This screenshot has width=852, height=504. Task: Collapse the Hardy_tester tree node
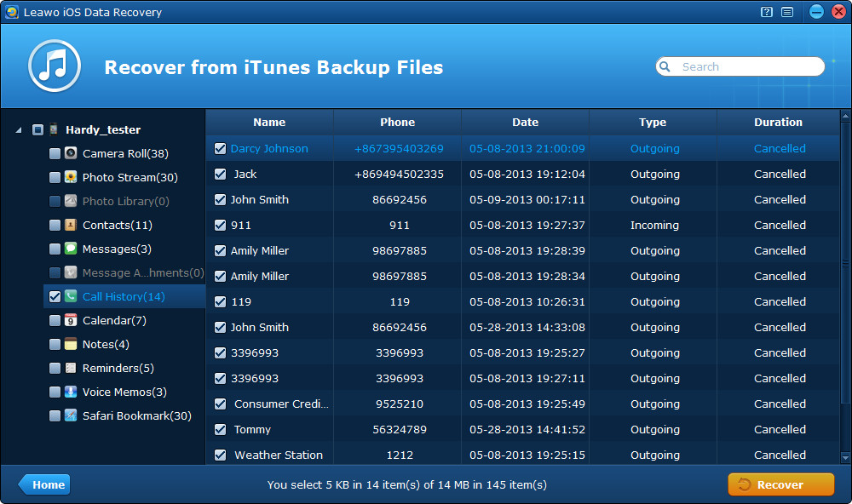19,130
